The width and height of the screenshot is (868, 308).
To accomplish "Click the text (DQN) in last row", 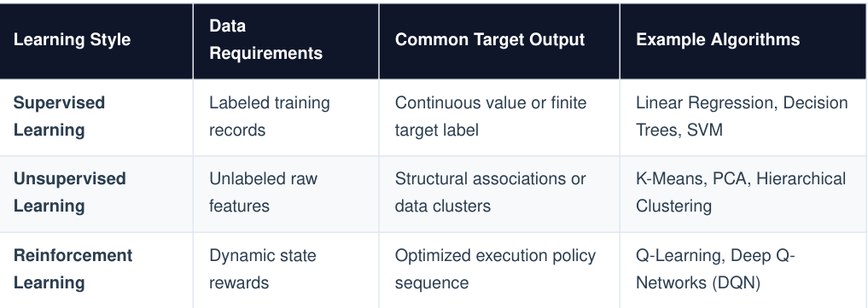I will coord(735,283).
